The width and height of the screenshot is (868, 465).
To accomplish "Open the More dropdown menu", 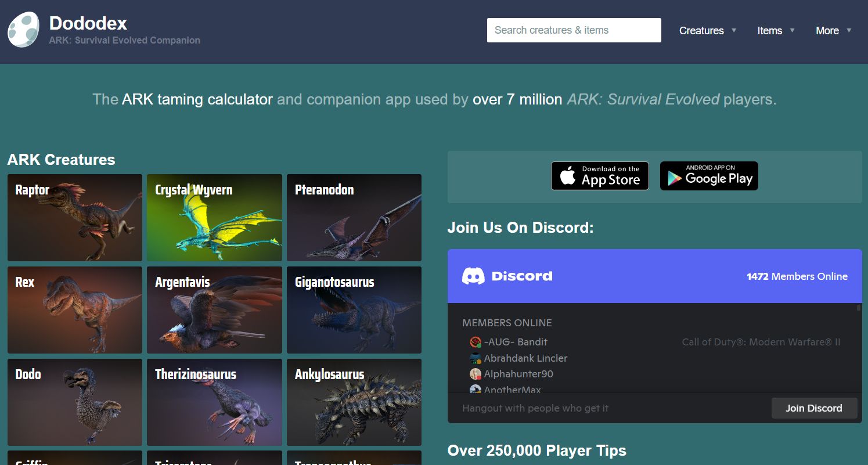I will coord(833,31).
